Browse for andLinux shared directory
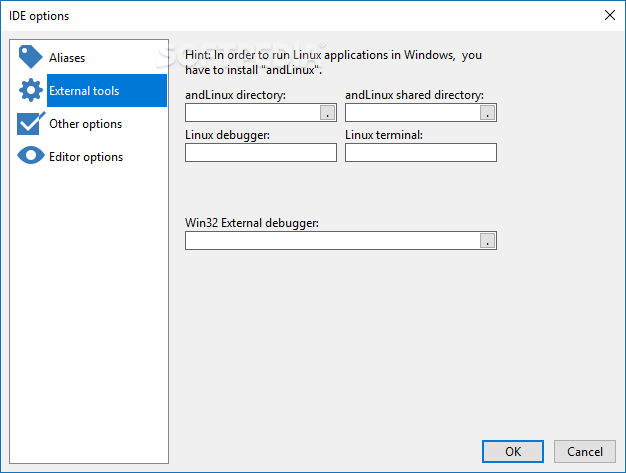Image resolution: width=626 pixels, height=473 pixels. point(487,113)
